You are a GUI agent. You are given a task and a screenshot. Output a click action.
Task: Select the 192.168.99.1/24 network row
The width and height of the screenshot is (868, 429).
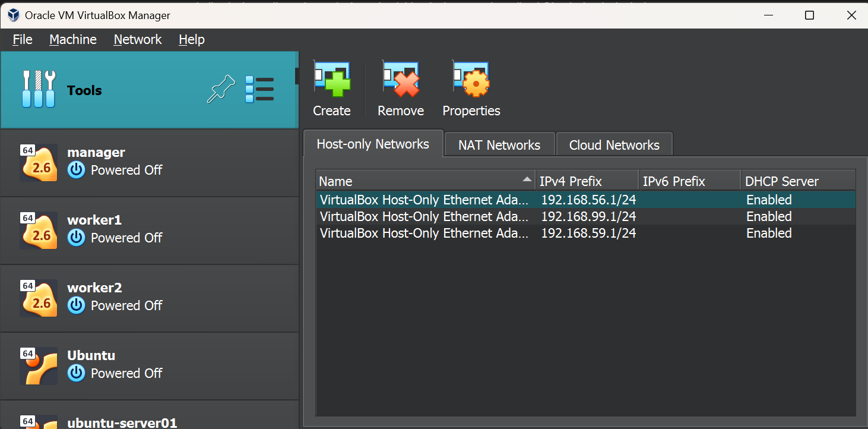pyautogui.click(x=588, y=216)
